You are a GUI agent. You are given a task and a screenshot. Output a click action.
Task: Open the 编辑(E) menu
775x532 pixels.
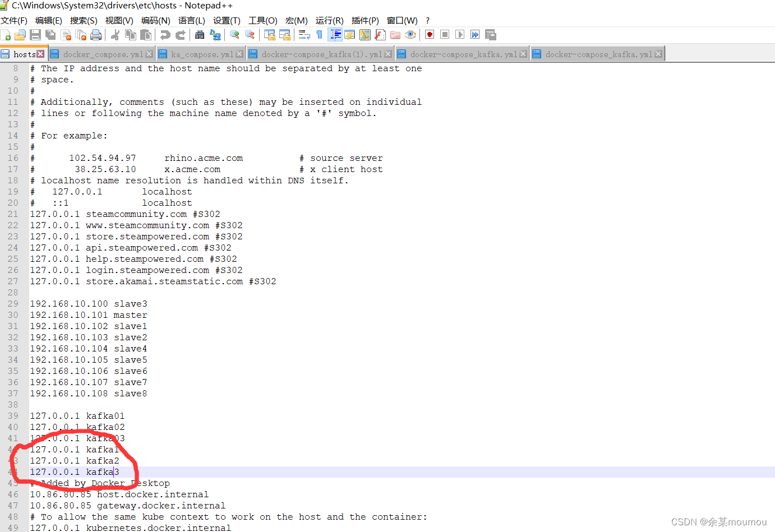pos(49,21)
